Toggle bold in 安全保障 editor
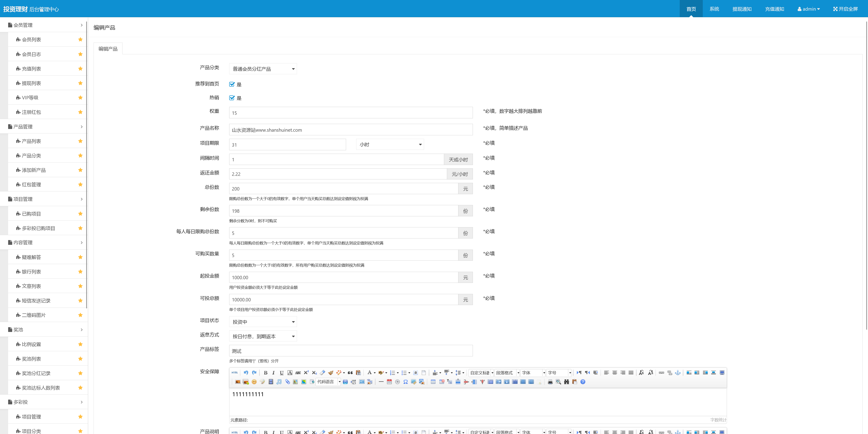 266,373
